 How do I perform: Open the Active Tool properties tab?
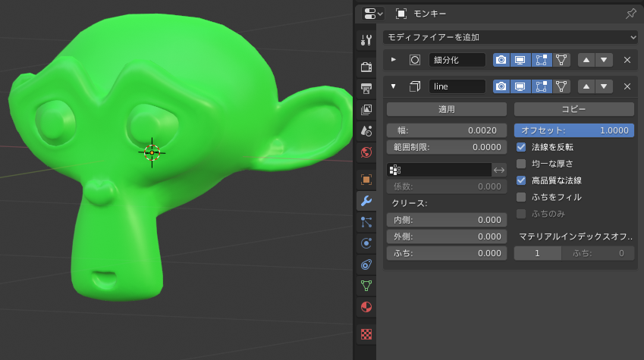(x=366, y=40)
